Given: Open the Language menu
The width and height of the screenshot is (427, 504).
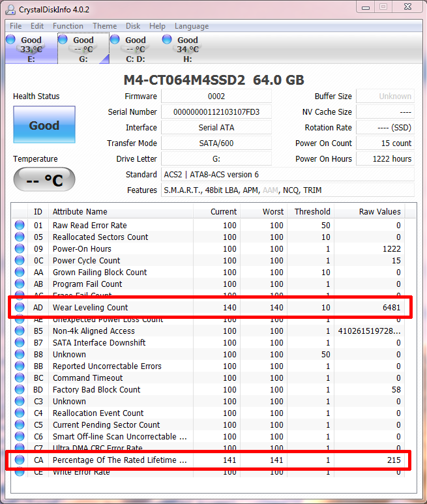Looking at the screenshot, I should pyautogui.click(x=192, y=26).
